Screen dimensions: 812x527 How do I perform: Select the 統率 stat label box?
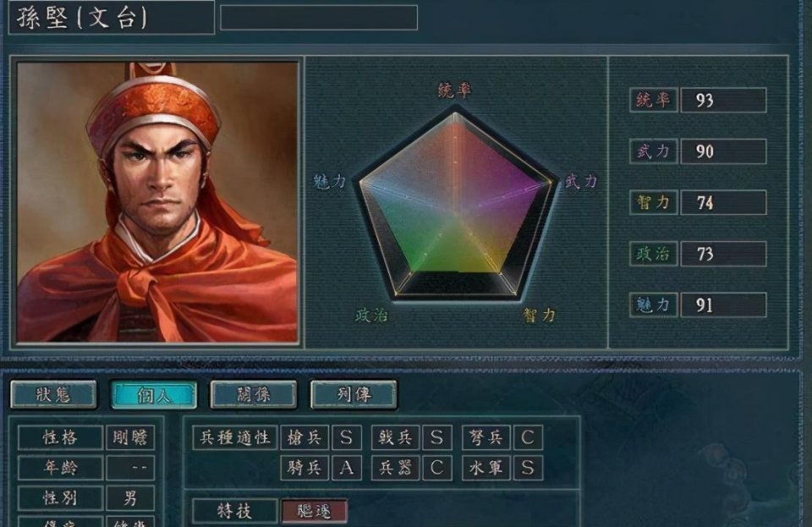[x=654, y=100]
